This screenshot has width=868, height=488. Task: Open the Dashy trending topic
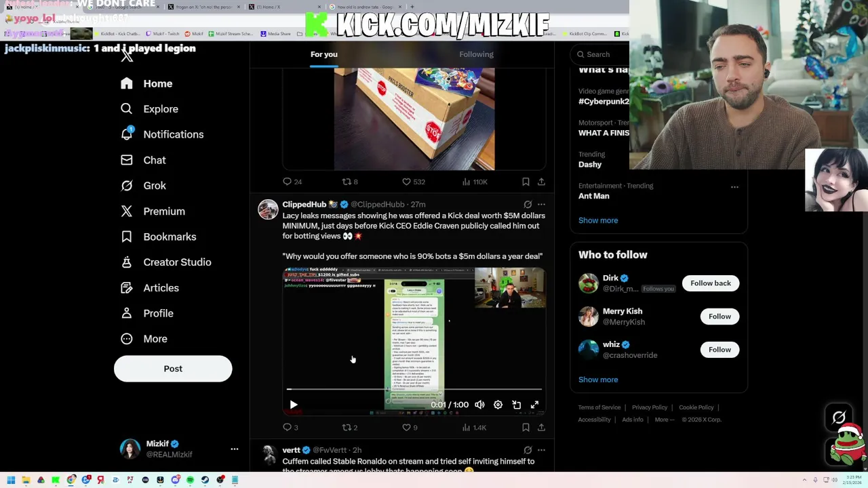[x=590, y=165]
